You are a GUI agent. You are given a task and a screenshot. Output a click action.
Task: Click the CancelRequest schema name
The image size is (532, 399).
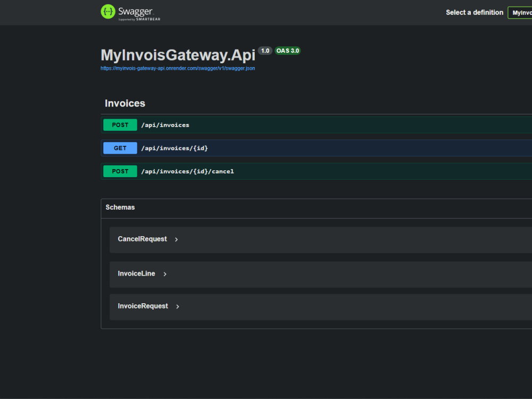(142, 239)
